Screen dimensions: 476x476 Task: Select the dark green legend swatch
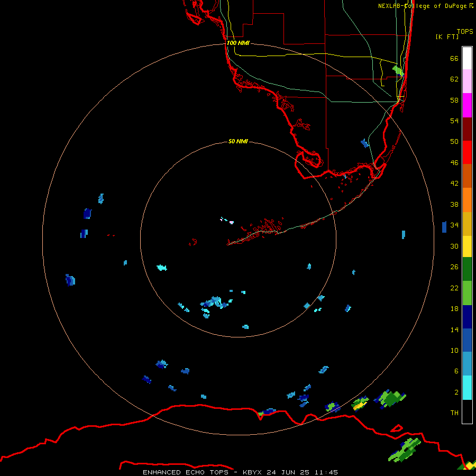click(467, 269)
